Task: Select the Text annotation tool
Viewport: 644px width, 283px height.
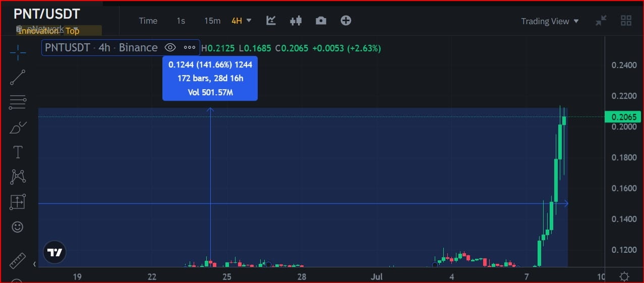Action: point(18,152)
